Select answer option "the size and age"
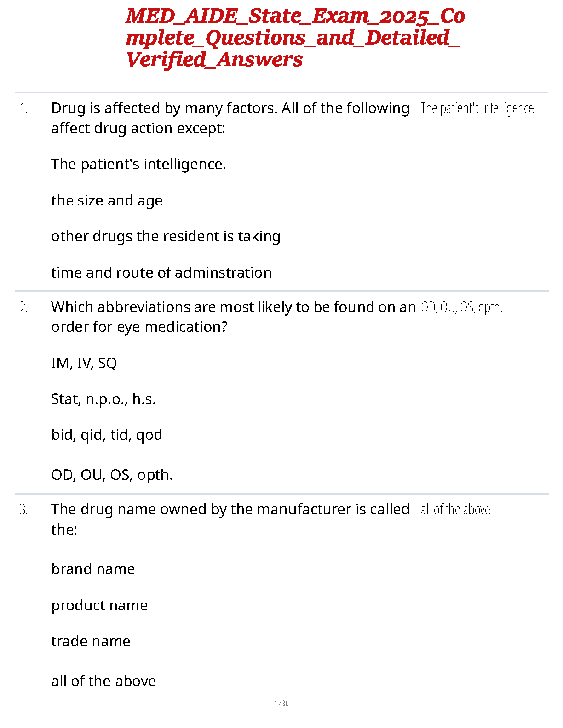The image size is (563, 728). pos(107,200)
